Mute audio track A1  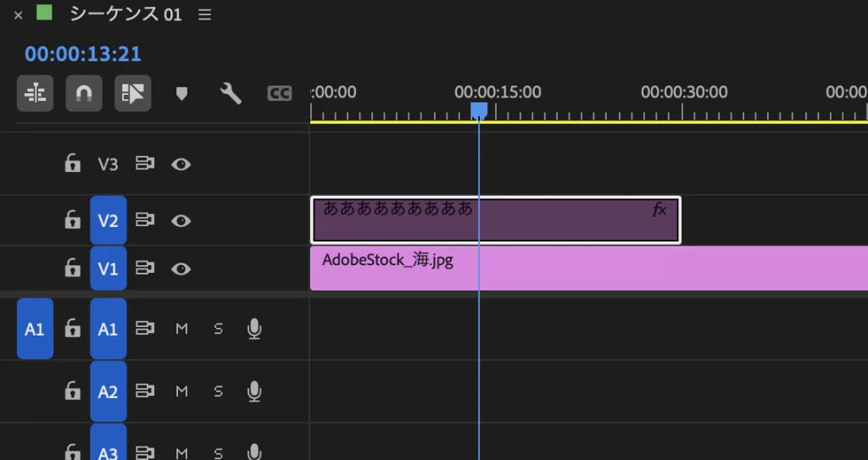[181, 329]
